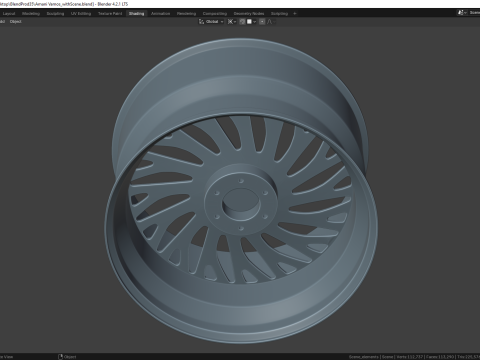Toggle proportional editing button
The image size is (480, 360).
(x=262, y=21)
